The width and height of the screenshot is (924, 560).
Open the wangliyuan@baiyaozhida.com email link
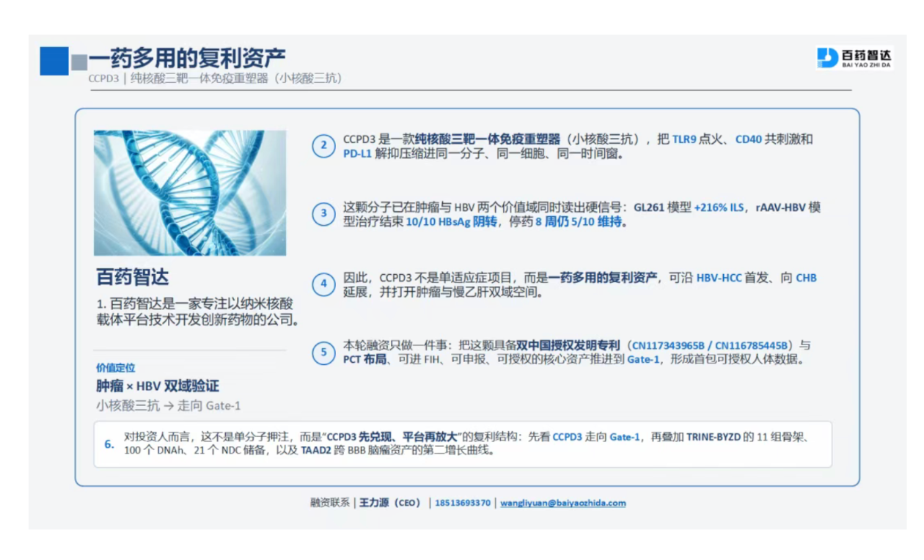point(563,503)
